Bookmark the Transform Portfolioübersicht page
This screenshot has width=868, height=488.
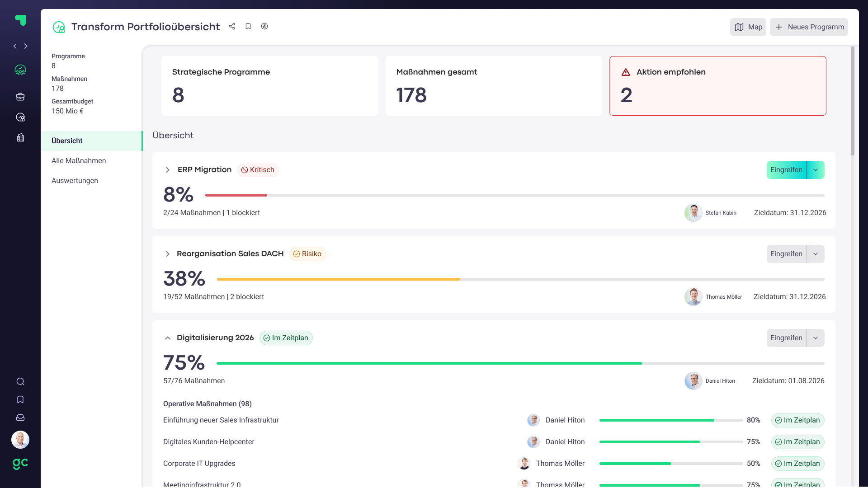pyautogui.click(x=248, y=26)
